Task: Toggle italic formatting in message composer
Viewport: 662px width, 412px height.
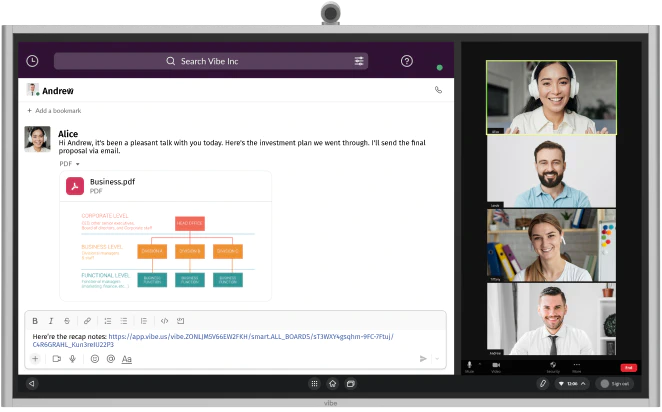Action: [51, 321]
